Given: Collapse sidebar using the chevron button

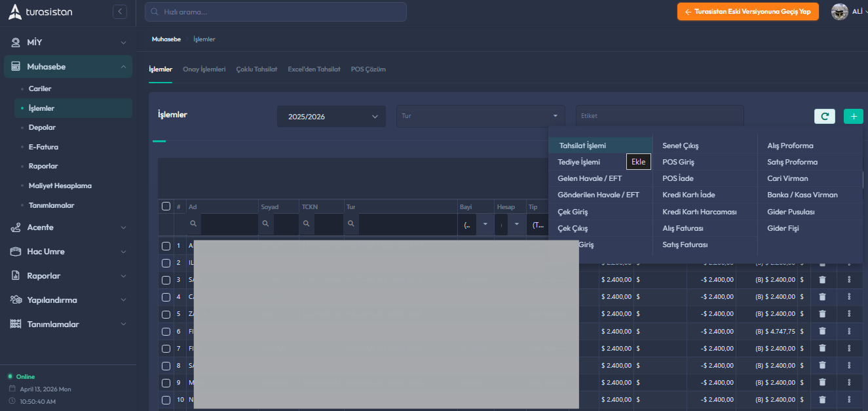Looking at the screenshot, I should coord(119,11).
